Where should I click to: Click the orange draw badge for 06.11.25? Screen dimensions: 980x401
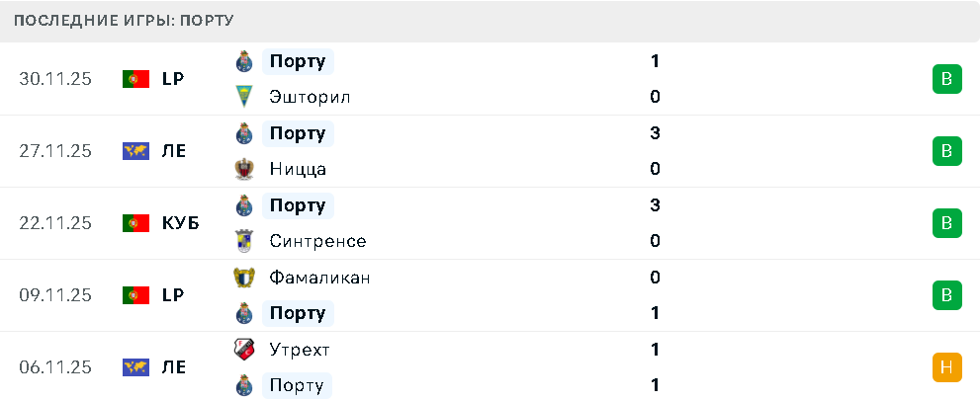[x=946, y=367]
